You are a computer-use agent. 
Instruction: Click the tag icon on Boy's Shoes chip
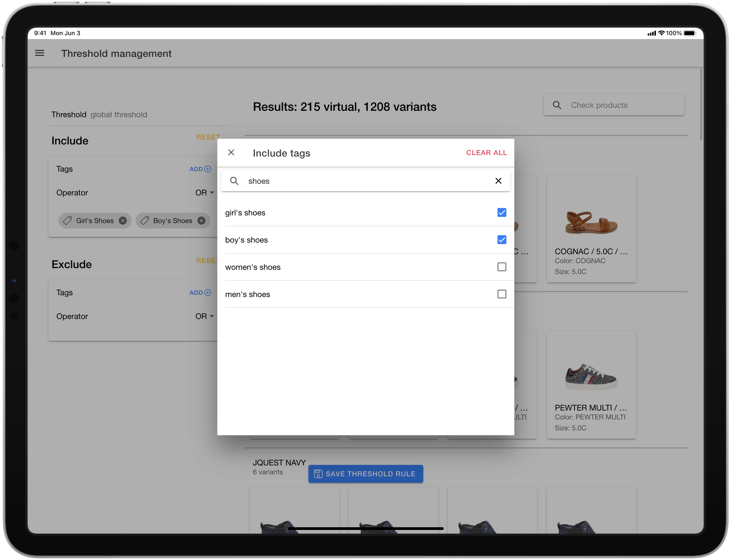click(x=144, y=221)
